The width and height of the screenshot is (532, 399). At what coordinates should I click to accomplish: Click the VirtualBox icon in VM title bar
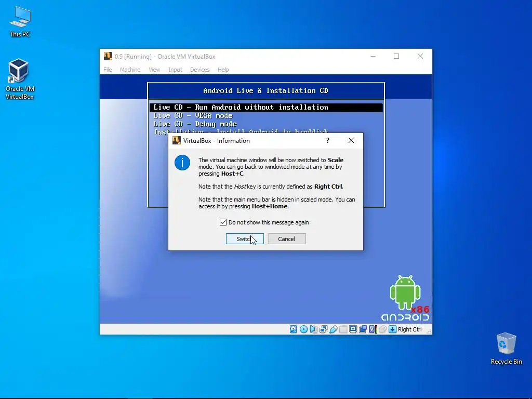click(108, 56)
